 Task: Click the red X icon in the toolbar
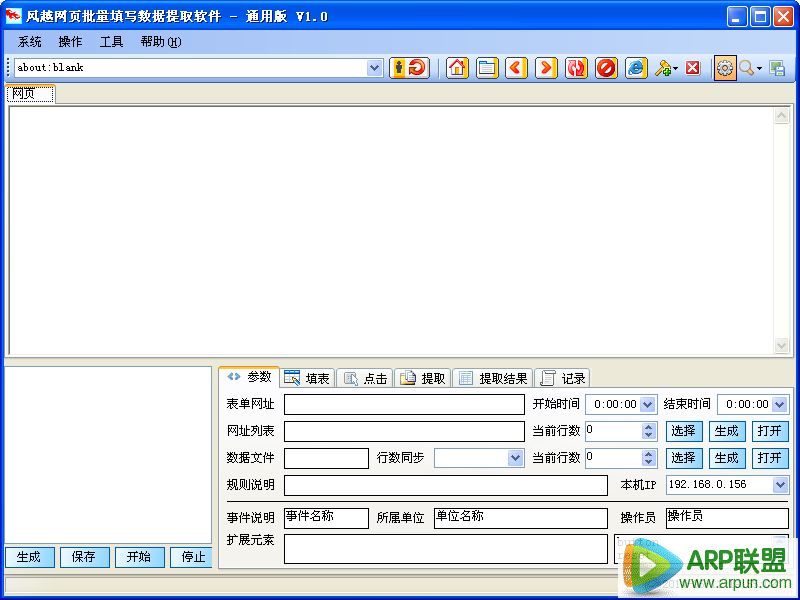[x=692, y=68]
